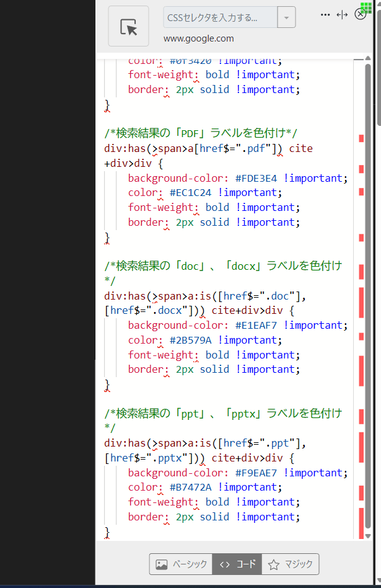Viewport: 381px width, 588px height.
Task: Open the CSS selector dropdown arrow
Action: tap(287, 17)
